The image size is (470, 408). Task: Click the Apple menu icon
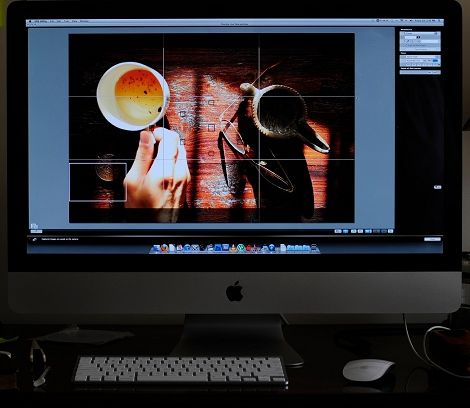pos(30,21)
